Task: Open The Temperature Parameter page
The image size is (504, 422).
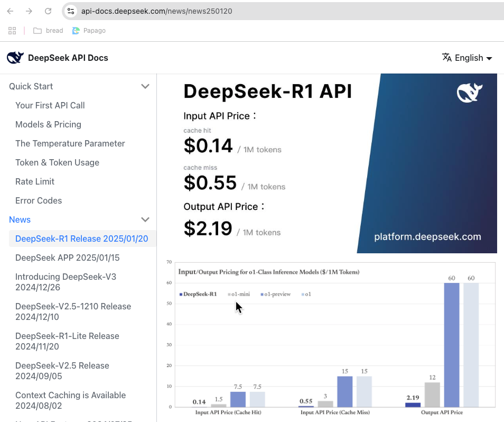Action: [x=70, y=143]
